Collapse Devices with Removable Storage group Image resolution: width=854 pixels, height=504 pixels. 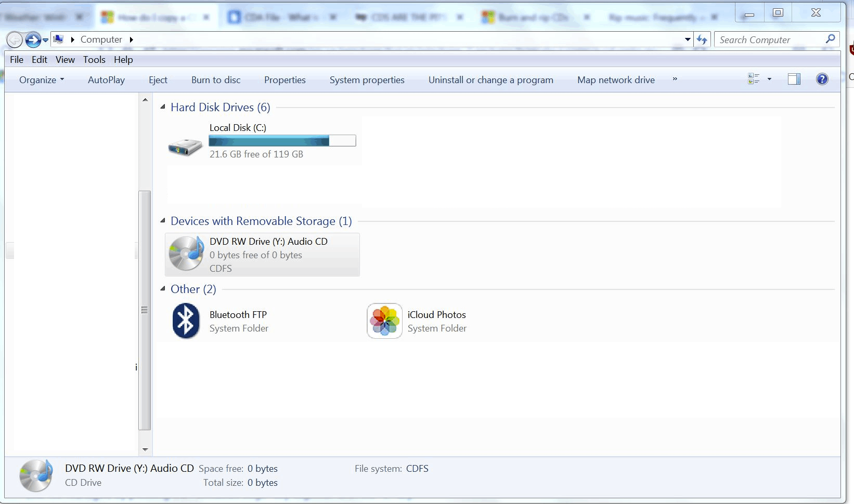pos(163,221)
